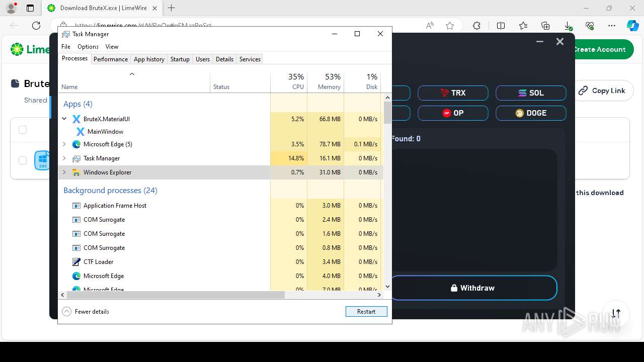This screenshot has height=362, width=644.
Task: Minimize the BruteX dark window
Action: [x=540, y=42]
